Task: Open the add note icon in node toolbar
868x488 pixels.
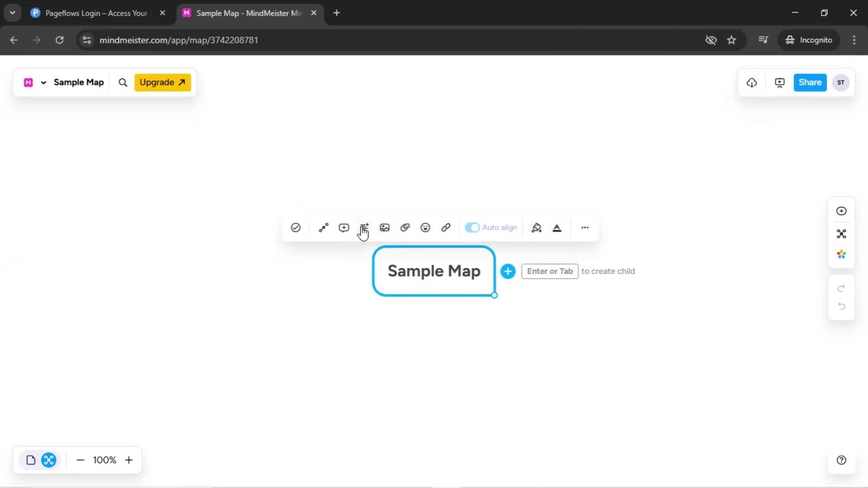Action: pos(364,227)
